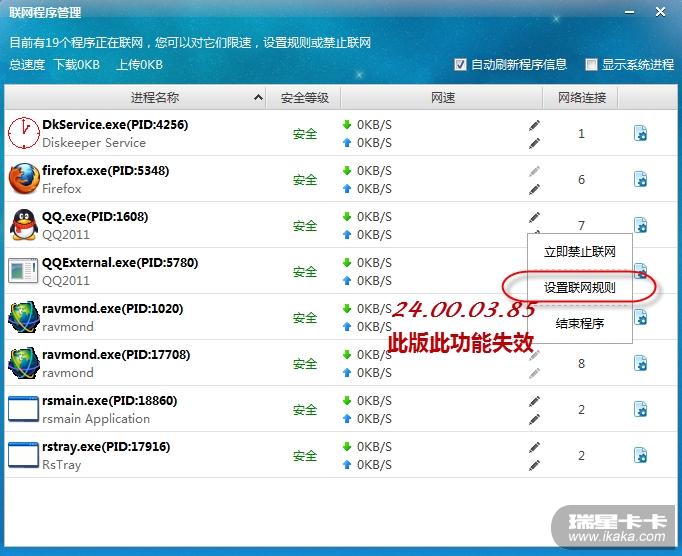Edit download speed limit for DkService.exe
The image size is (682, 556).
tap(535, 125)
